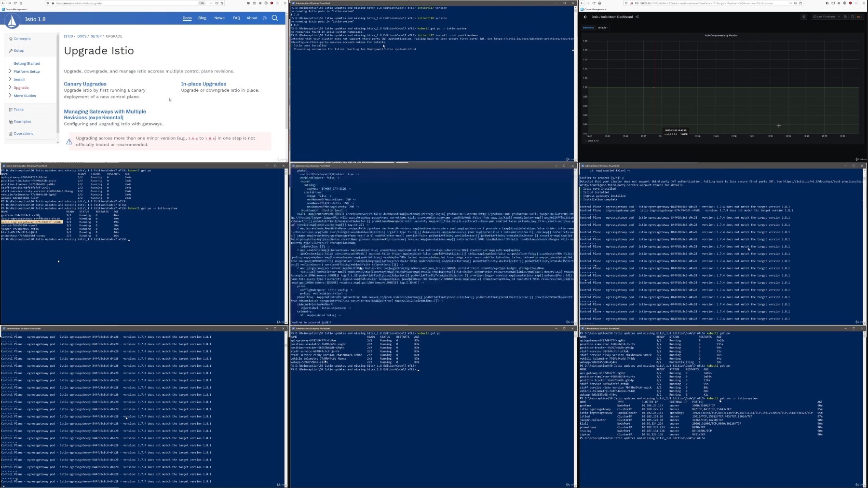This screenshot has width=868, height=488.
Task: Open Firefox hamburger menu in Istio docs browser
Action: (x=285, y=3)
